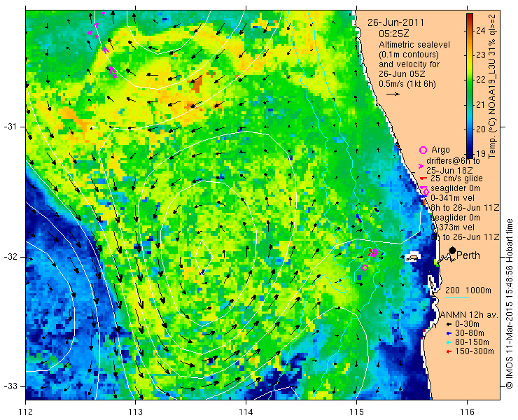Click the temperature colorbar
Image resolution: width=518 pixels, height=420 pixels.
click(470, 85)
